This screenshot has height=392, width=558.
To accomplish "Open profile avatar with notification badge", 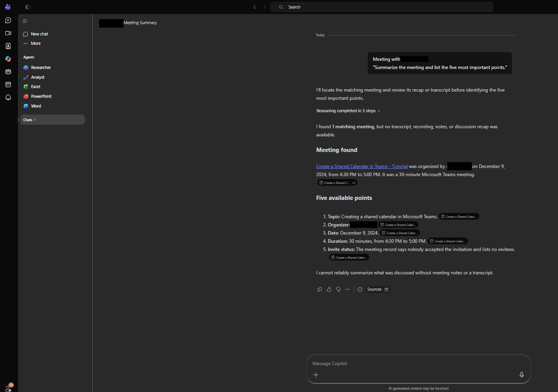I will 9,388.
